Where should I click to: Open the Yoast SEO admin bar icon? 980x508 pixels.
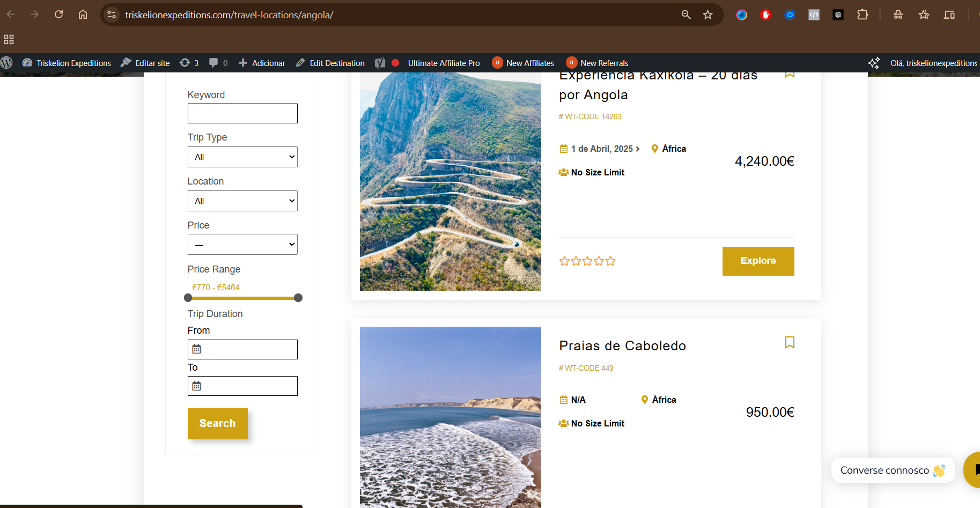(x=380, y=63)
